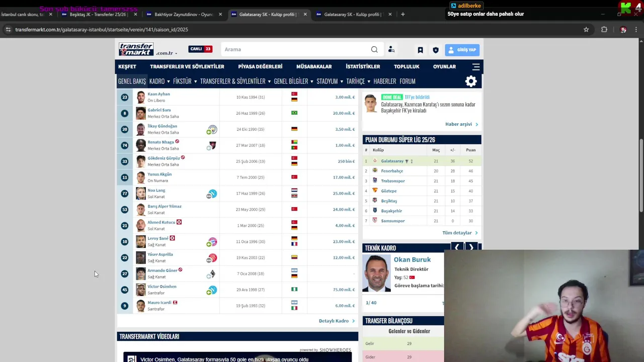Image resolution: width=644 pixels, height=362 pixels.
Task: Expand the TARİHÇE dropdown
Action: (358, 81)
